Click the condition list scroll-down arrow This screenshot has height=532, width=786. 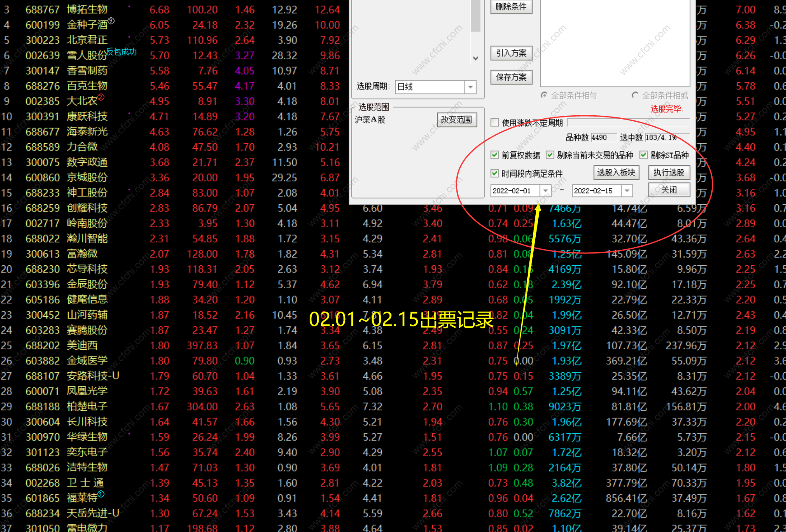[x=476, y=58]
